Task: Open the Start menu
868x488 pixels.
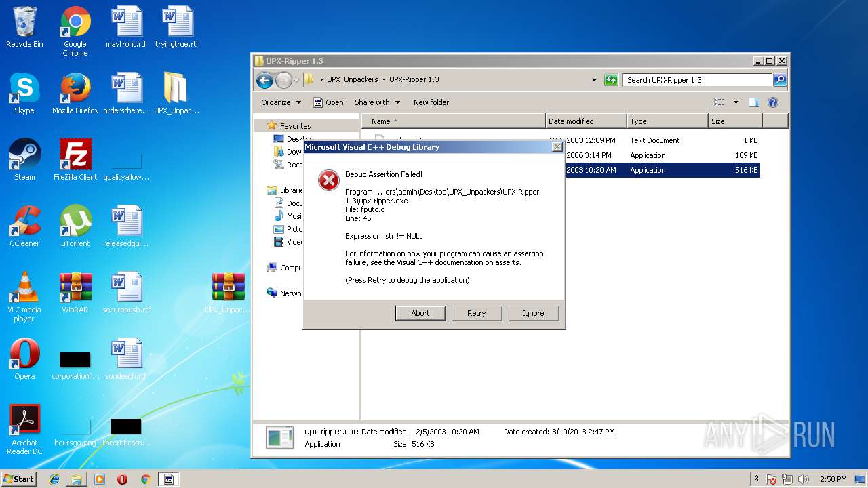Action: click(19, 479)
